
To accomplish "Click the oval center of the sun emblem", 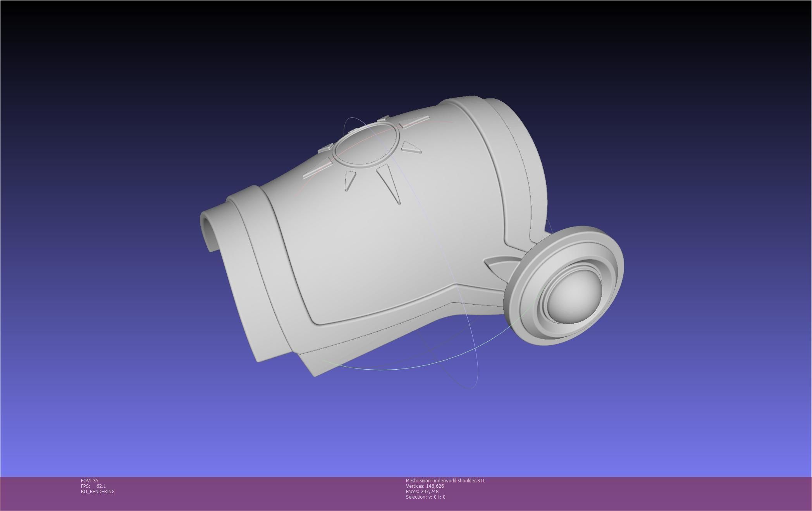I will (x=366, y=144).
